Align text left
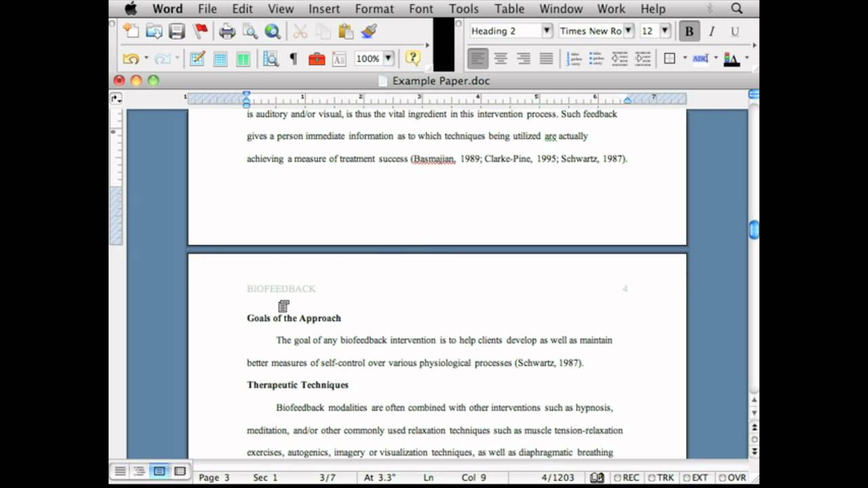The image size is (868, 488). [x=477, y=59]
